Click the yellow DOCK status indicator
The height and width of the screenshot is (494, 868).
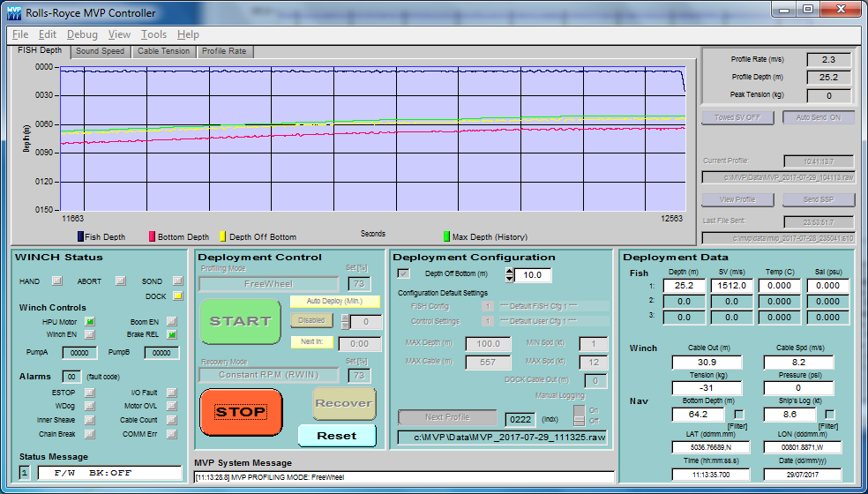pyautogui.click(x=177, y=296)
